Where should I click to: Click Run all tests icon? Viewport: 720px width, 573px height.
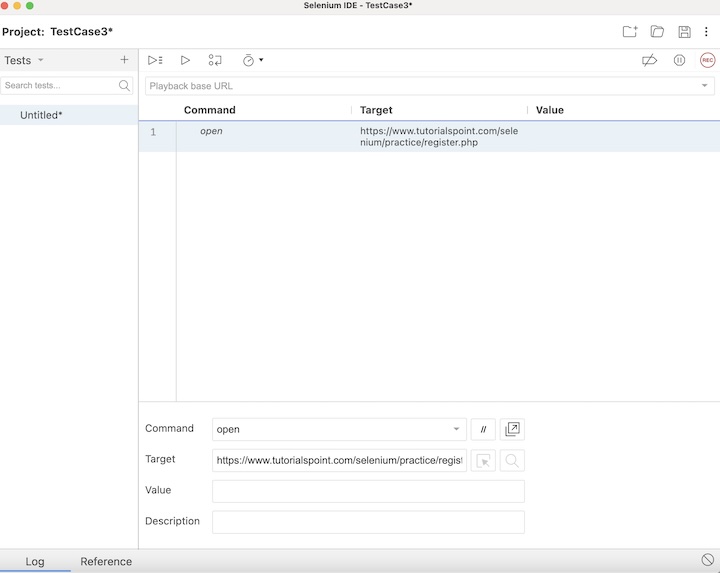(x=155, y=61)
